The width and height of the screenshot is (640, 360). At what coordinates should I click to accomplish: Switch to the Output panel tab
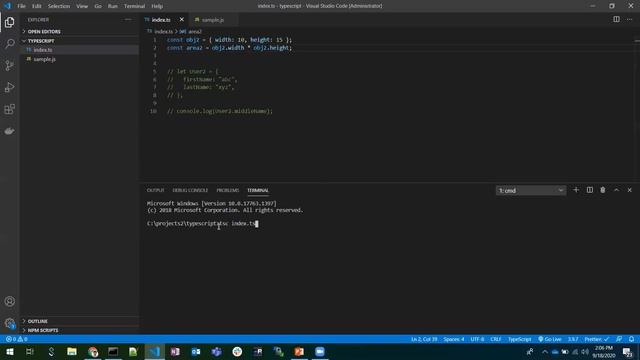pyautogui.click(x=155, y=191)
